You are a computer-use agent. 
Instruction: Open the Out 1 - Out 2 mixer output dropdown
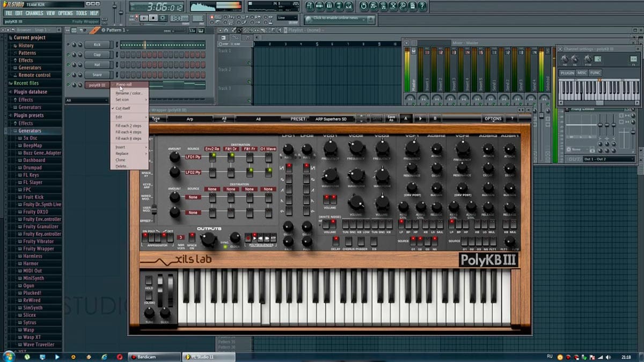click(609, 159)
